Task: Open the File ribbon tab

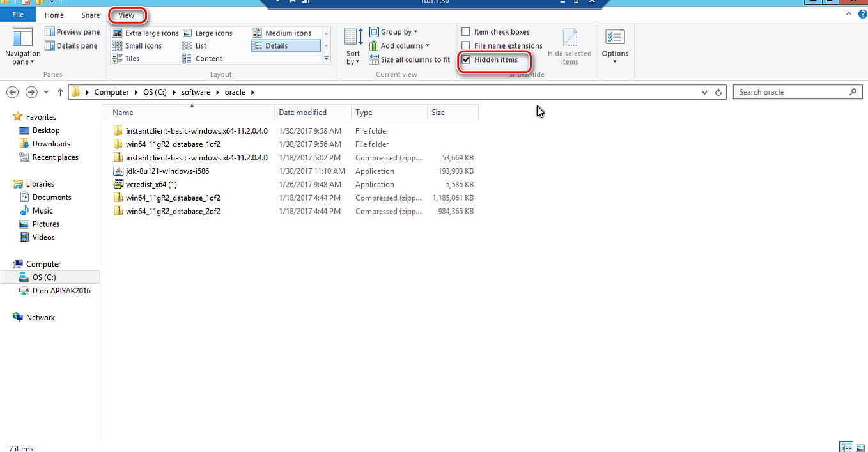Action: pos(18,15)
